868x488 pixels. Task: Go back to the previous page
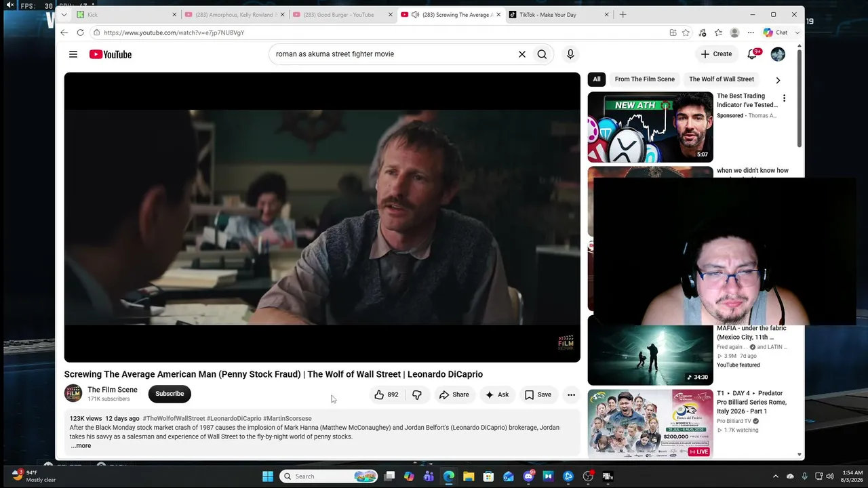tap(64, 33)
